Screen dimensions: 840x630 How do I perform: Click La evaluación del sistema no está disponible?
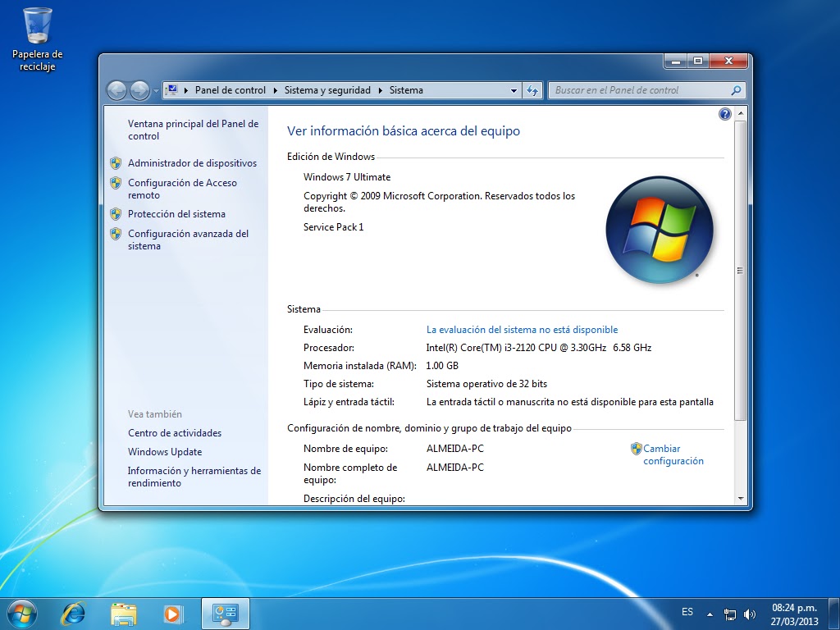(522, 330)
